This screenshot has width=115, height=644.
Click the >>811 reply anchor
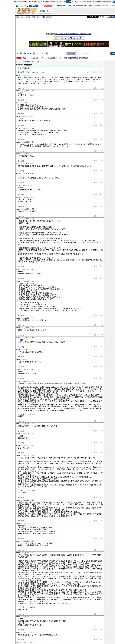[20, 272]
